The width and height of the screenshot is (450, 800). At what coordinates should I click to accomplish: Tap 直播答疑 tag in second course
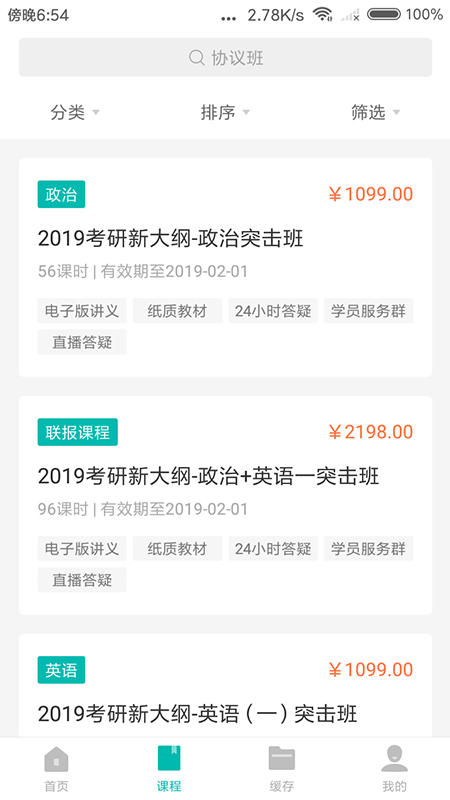click(82, 580)
